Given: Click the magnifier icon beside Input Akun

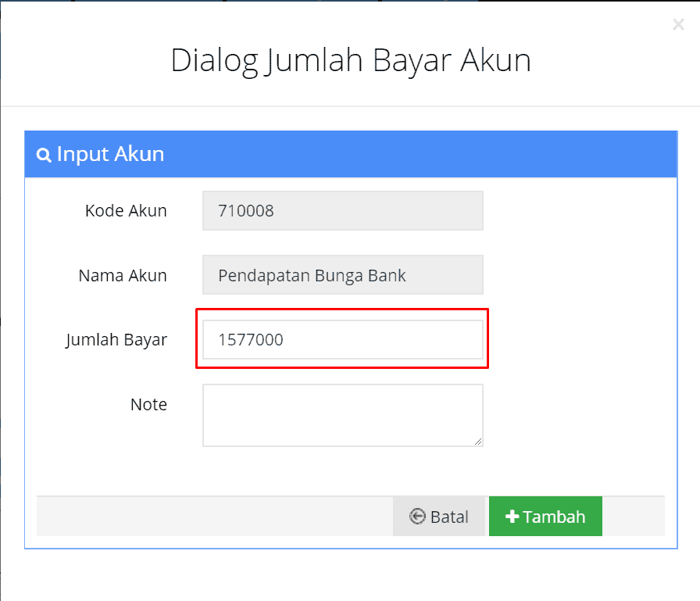Looking at the screenshot, I should pyautogui.click(x=43, y=155).
